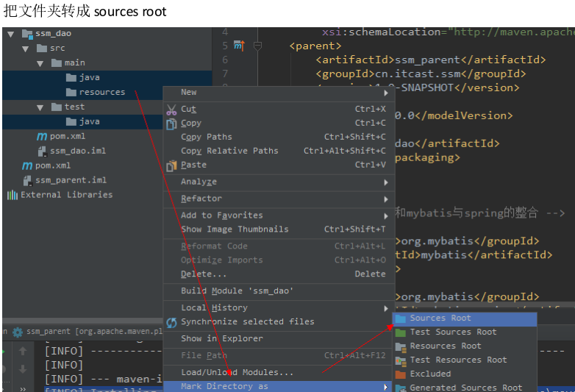Click the test folder icon
The width and height of the screenshot is (575, 392).
[57, 107]
